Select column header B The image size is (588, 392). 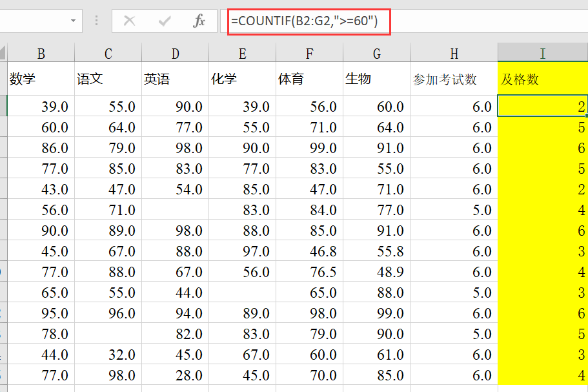tap(40, 52)
